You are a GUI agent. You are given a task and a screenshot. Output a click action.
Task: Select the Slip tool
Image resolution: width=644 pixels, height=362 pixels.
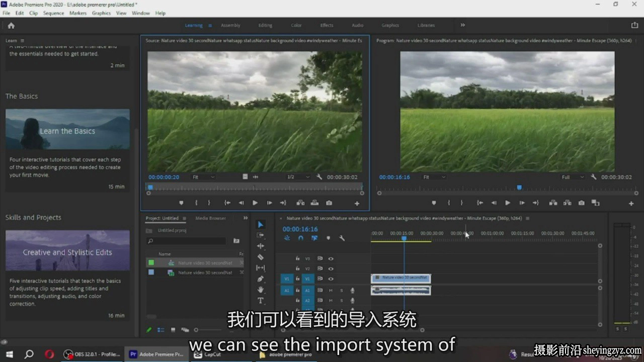261,268
